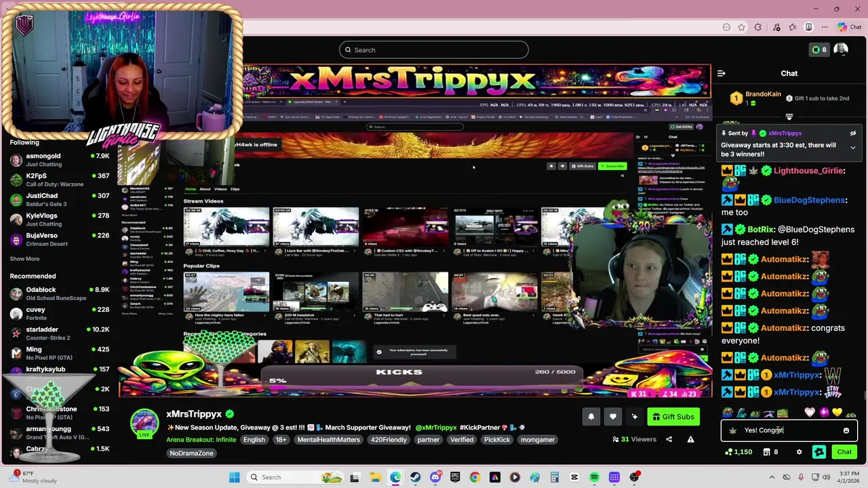Screen dimensions: 868x488
Task: Open KyleVlogs channel in sidebar
Action: tap(60, 220)
